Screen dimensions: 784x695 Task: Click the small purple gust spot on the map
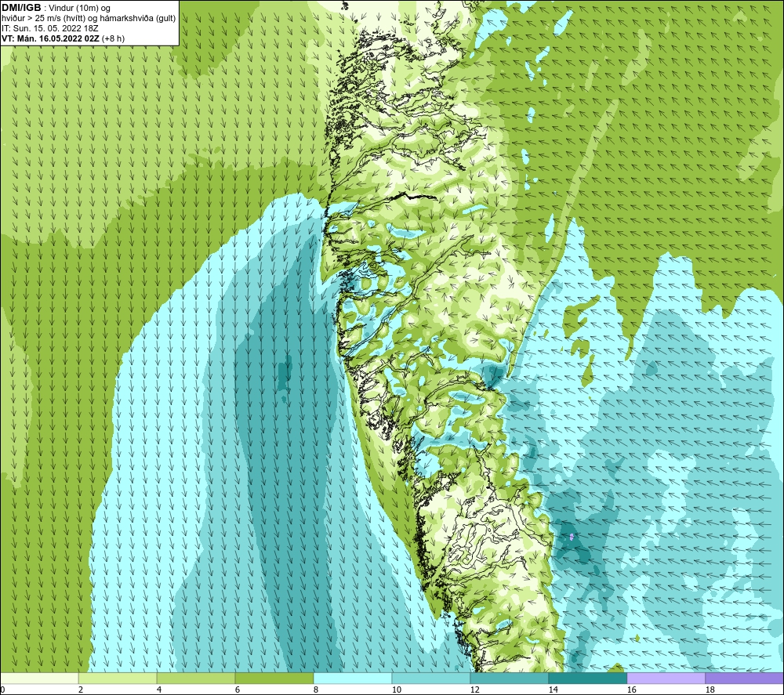pos(572,537)
